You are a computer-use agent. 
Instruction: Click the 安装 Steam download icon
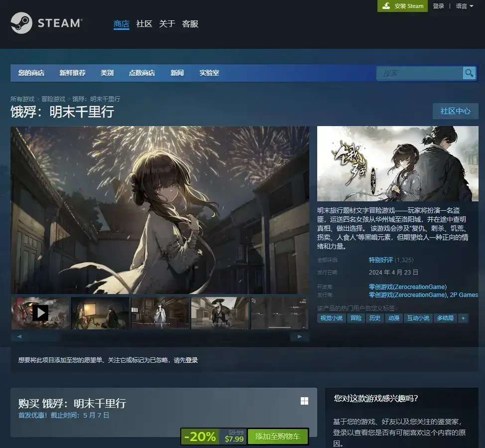(x=386, y=6)
